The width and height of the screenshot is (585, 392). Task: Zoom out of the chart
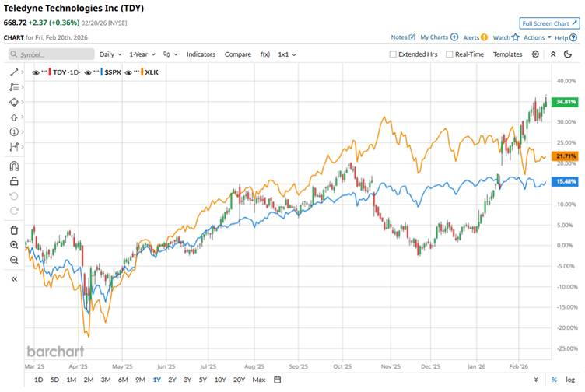click(14, 260)
